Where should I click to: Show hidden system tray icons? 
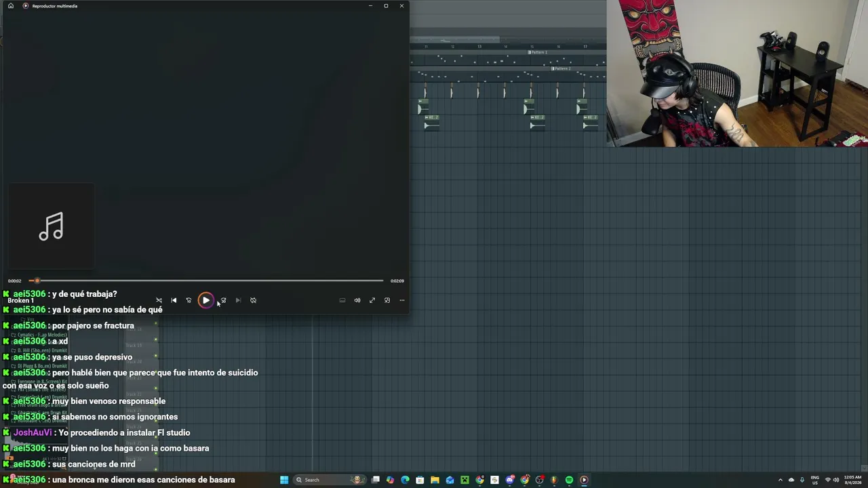(x=780, y=480)
